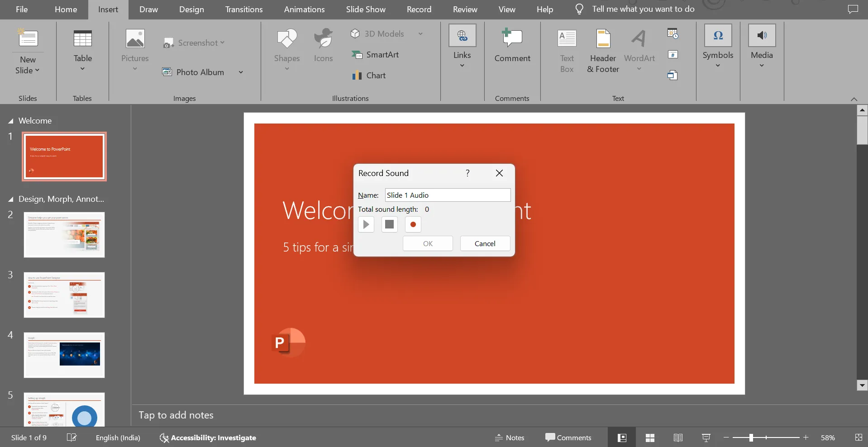Click the Play button in Record Sound
Image resolution: width=868 pixels, height=447 pixels.
366,224
